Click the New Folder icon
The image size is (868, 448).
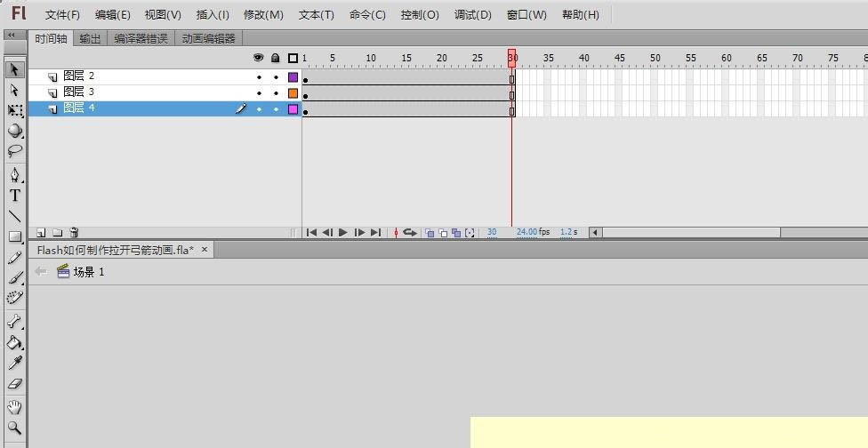point(58,233)
